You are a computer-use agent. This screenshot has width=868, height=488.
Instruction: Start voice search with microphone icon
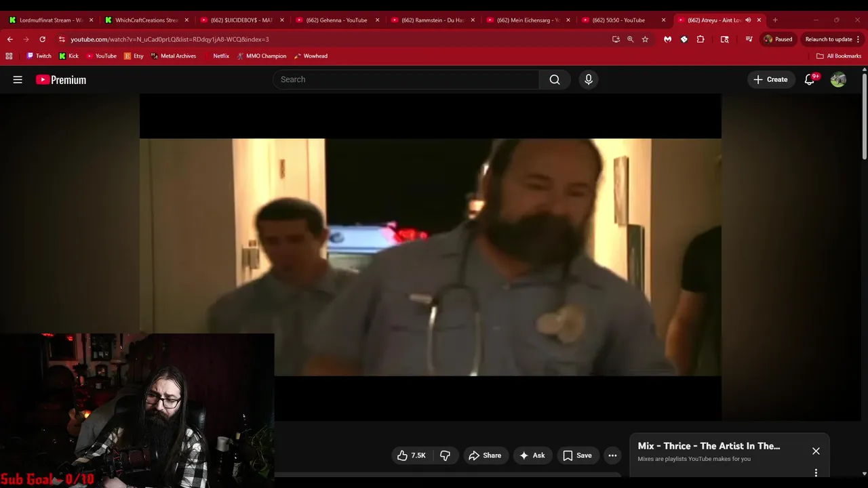[589, 79]
